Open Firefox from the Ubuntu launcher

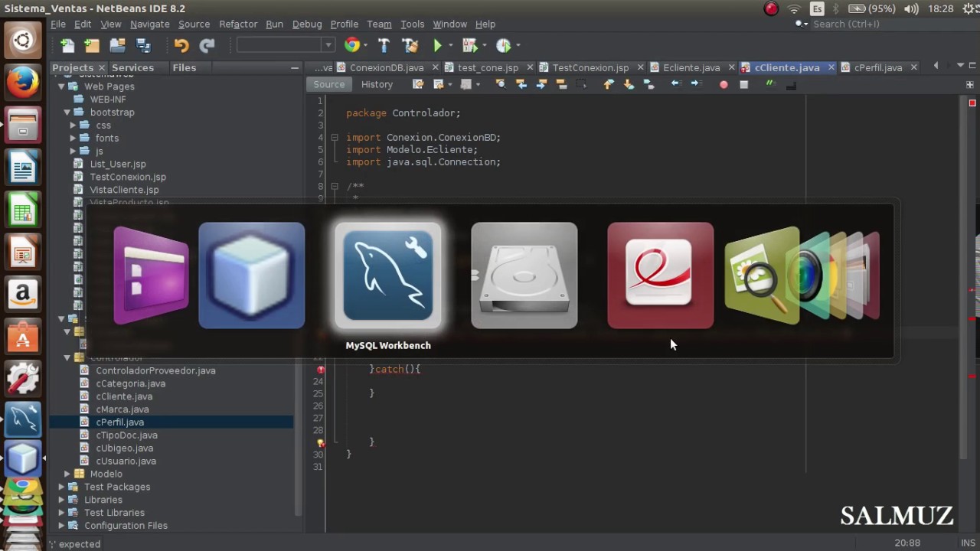point(22,83)
